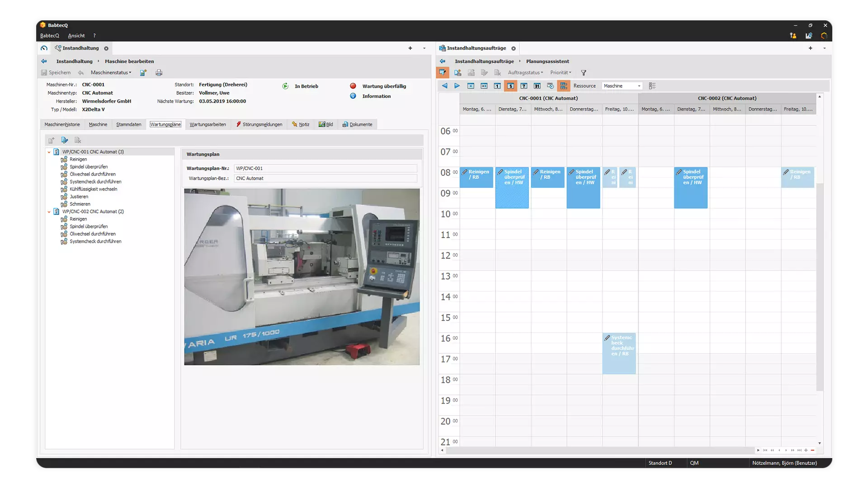Add new tab in left Instandhaltung pane
Viewport: 868px width, 488px height.
tap(410, 48)
